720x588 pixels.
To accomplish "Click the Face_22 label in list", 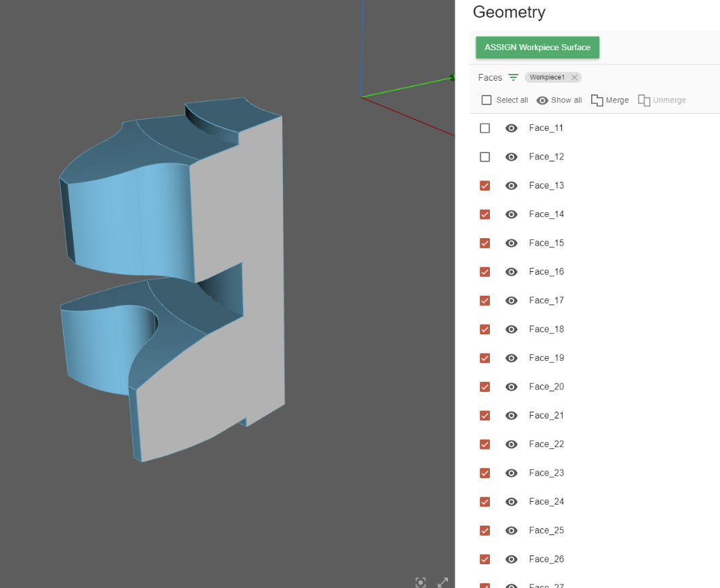I will (x=546, y=444).
